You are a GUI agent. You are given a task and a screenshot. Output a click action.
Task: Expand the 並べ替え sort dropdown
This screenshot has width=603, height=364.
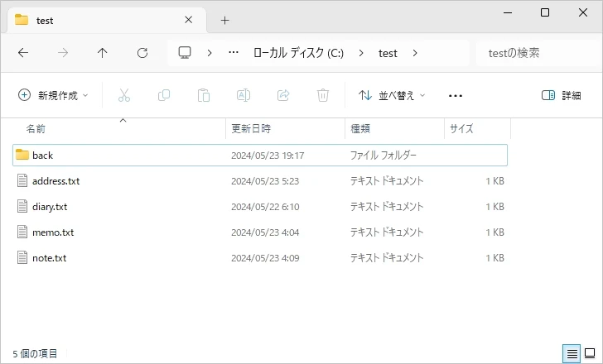click(392, 95)
